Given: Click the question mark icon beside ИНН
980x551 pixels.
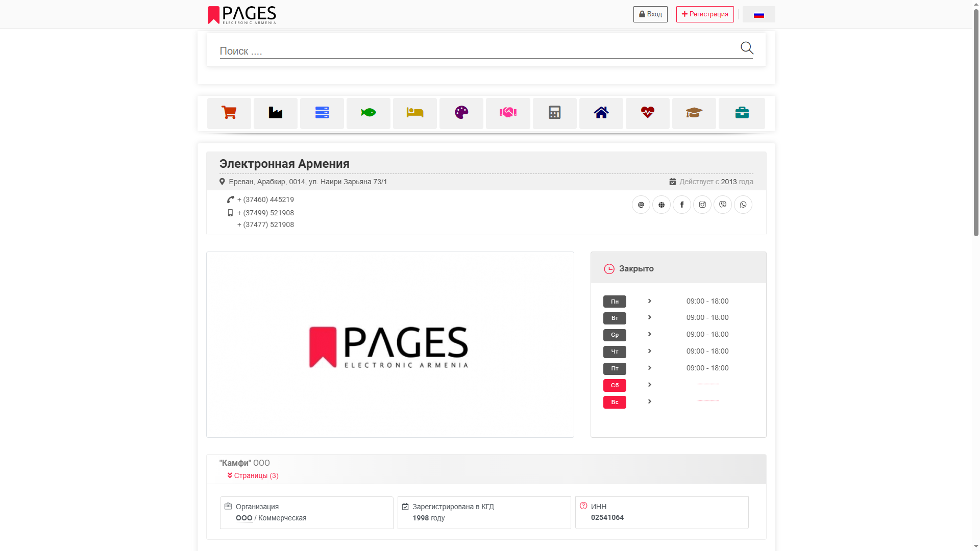Looking at the screenshot, I should tap(583, 506).
